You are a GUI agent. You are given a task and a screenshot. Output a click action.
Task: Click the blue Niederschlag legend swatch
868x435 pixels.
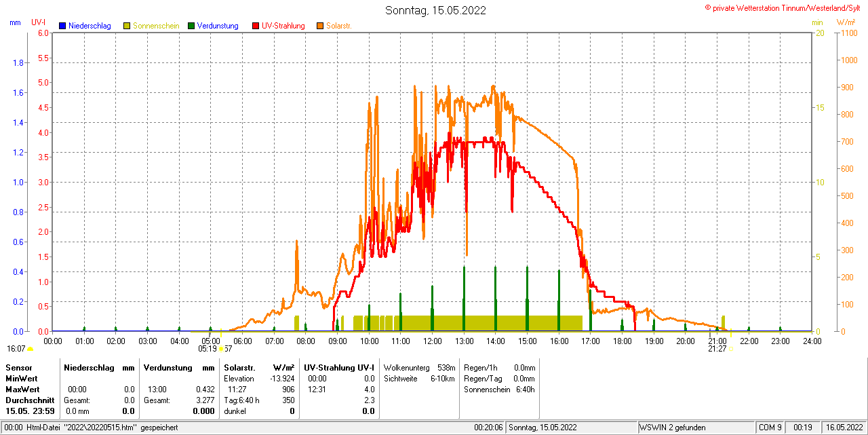point(62,26)
